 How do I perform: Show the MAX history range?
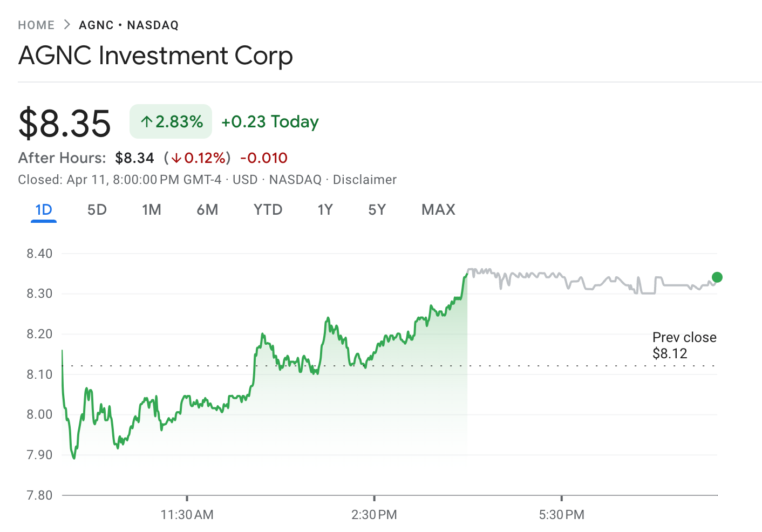[438, 209]
